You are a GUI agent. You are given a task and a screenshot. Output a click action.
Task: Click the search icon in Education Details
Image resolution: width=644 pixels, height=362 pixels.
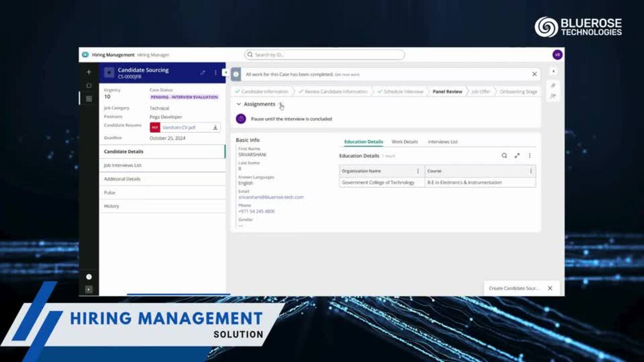[x=504, y=156]
